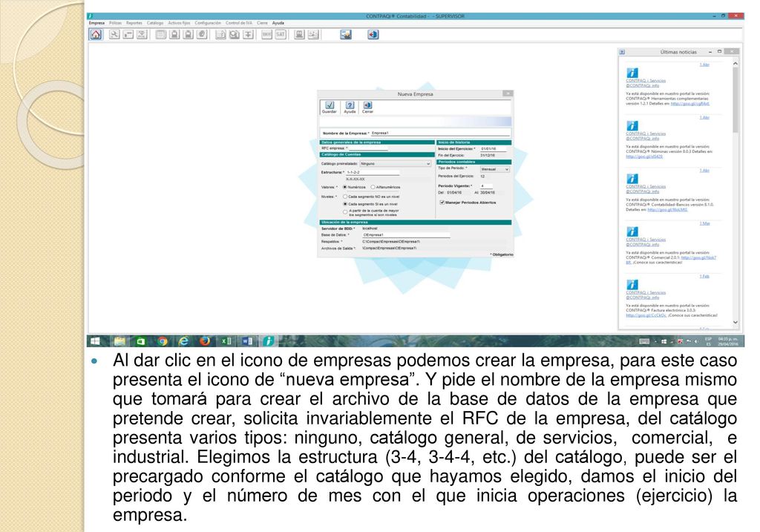
Task: Click the home icon in the main toolbar
Action: point(96,34)
